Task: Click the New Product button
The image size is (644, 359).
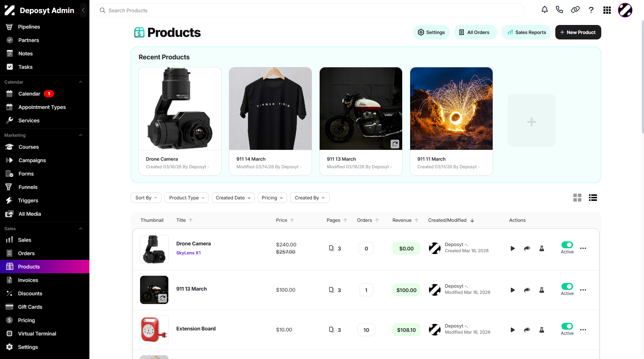Action: click(578, 32)
